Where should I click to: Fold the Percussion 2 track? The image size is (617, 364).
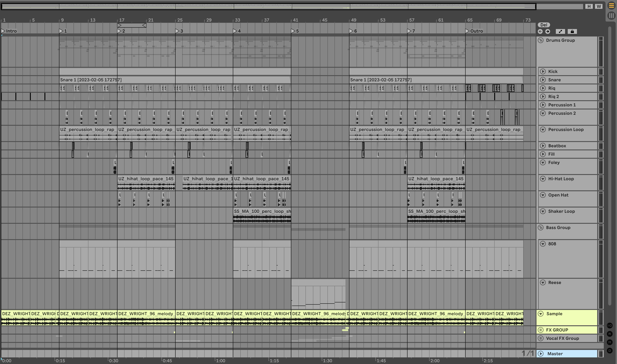pos(543,113)
